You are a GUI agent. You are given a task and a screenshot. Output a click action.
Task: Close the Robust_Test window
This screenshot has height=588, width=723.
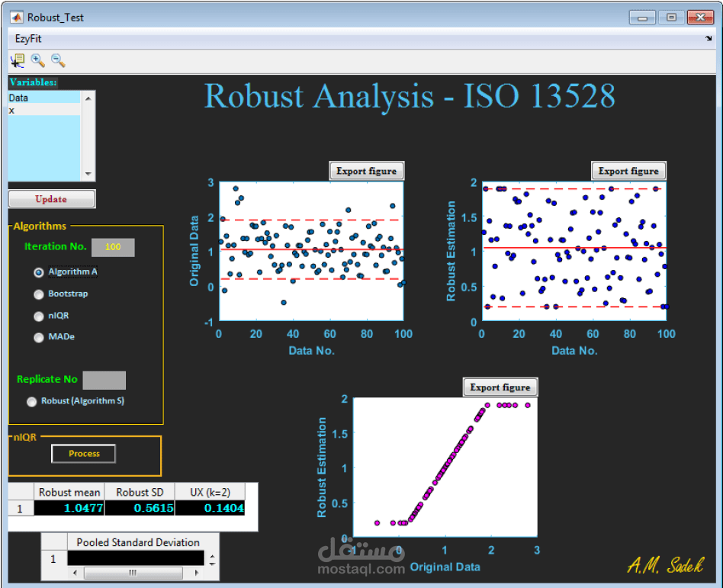[700, 18]
